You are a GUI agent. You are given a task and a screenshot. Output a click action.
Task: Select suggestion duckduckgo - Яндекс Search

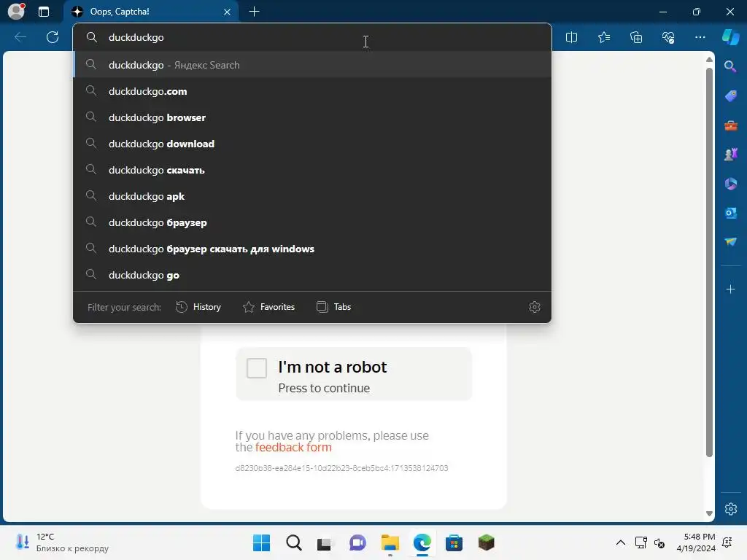[x=312, y=65]
